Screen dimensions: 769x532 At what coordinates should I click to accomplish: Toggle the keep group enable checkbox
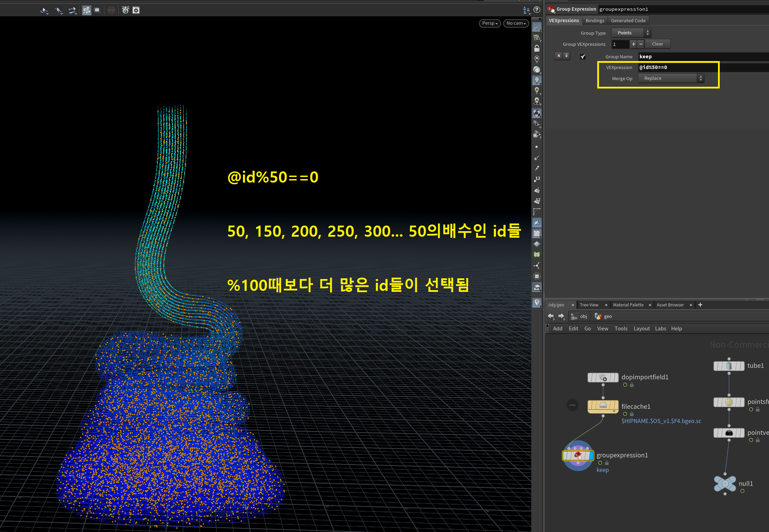[583, 57]
